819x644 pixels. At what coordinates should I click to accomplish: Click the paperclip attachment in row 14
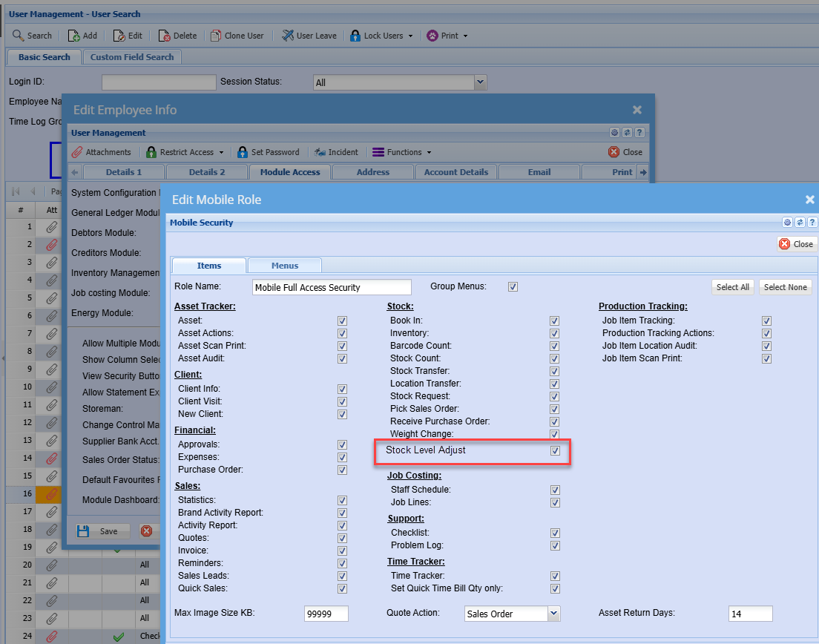tap(51, 459)
